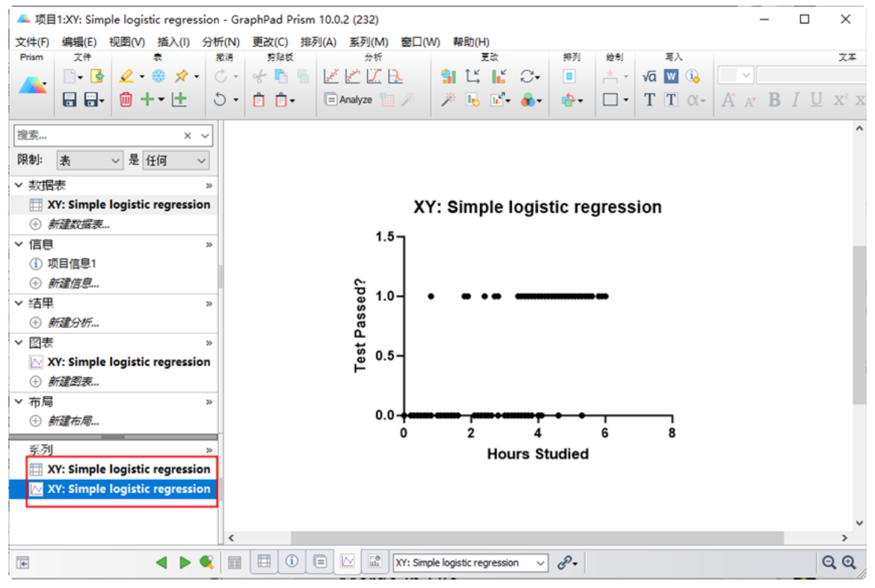The height and width of the screenshot is (588, 875).
Task: Collapse the 数据表 section
Action: (19, 185)
